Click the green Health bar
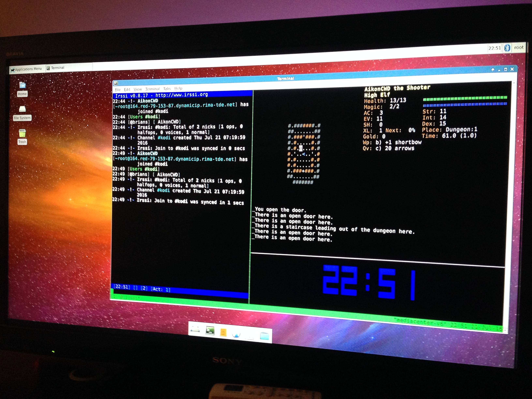The width and height of the screenshot is (532, 399). pyautogui.click(x=465, y=98)
